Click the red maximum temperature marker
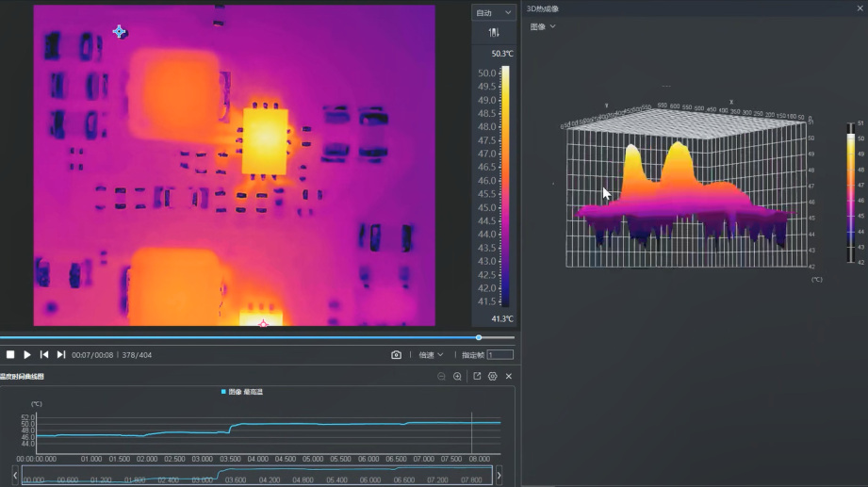868x487 pixels. [x=264, y=323]
